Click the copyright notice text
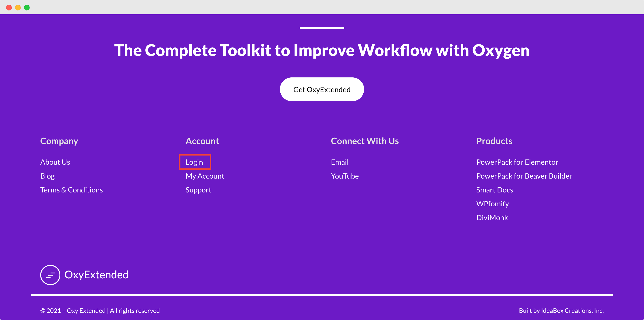The height and width of the screenshot is (320, 644). [x=100, y=311]
